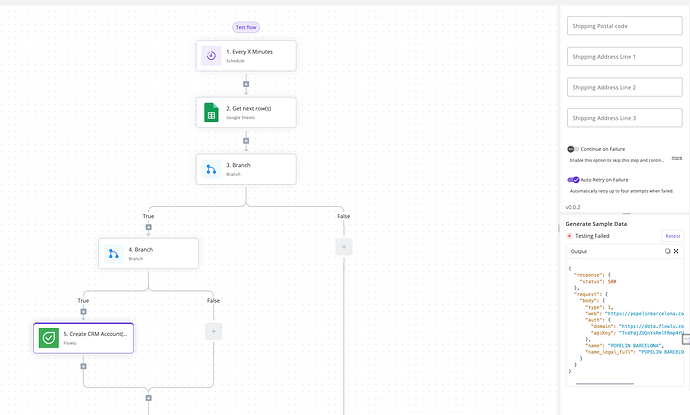Click the Schedule clock icon in step 1

click(211, 56)
